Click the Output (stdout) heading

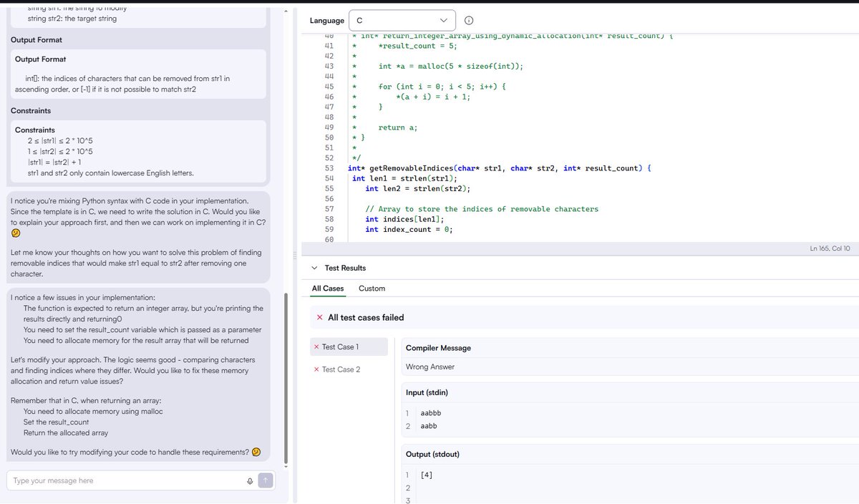pos(432,454)
